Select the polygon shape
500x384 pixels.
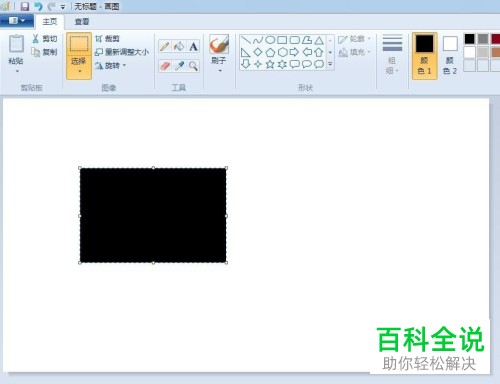307,40
